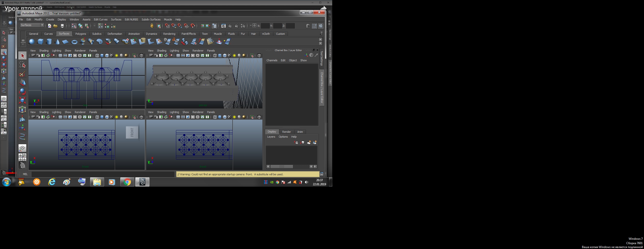Viewport: 644px width, 249px height.
Task: Click the Channels menu in Channel Box
Action: pyautogui.click(x=272, y=60)
